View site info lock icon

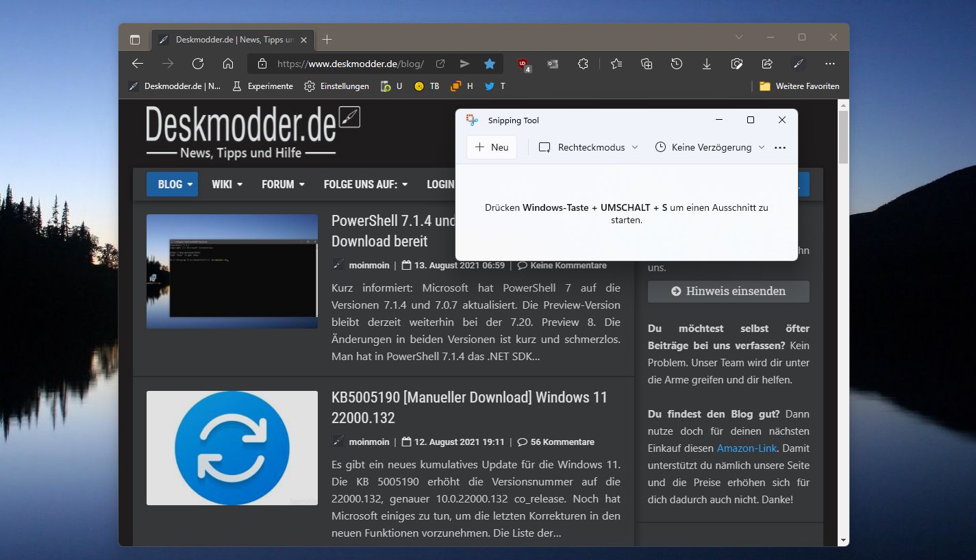262,64
